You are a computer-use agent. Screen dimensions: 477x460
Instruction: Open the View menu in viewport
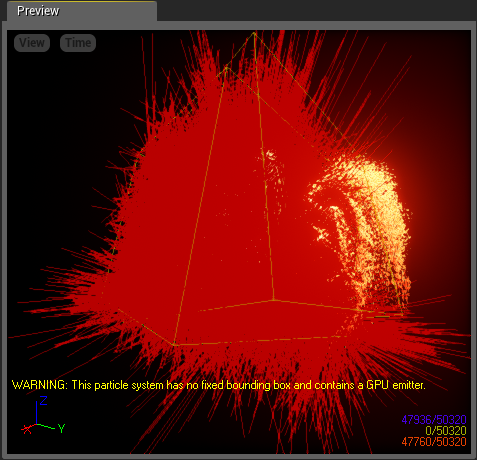(32, 43)
